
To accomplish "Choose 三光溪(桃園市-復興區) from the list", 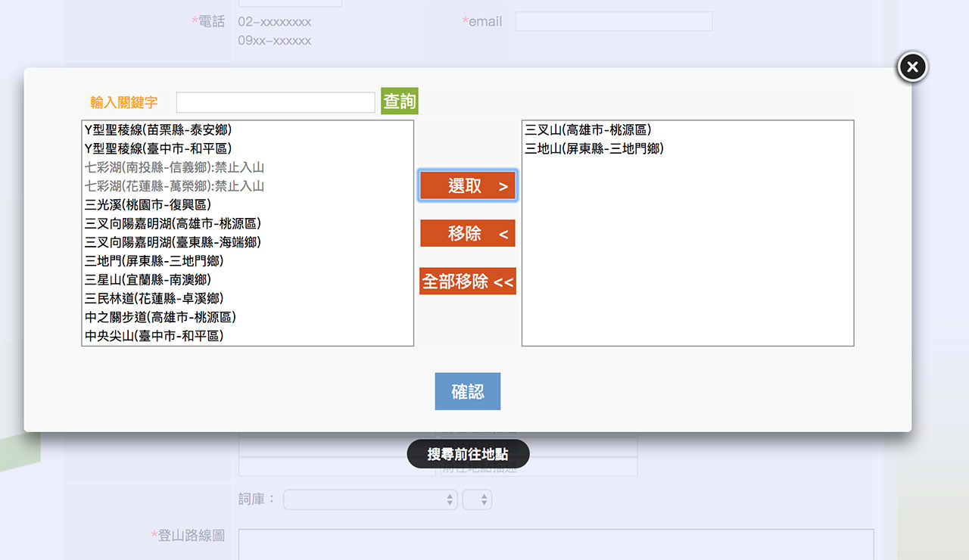I will [148, 205].
